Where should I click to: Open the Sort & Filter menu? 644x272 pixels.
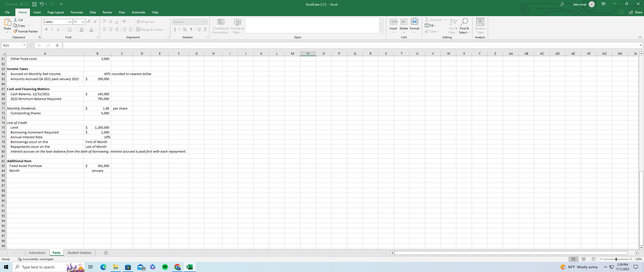[453, 26]
